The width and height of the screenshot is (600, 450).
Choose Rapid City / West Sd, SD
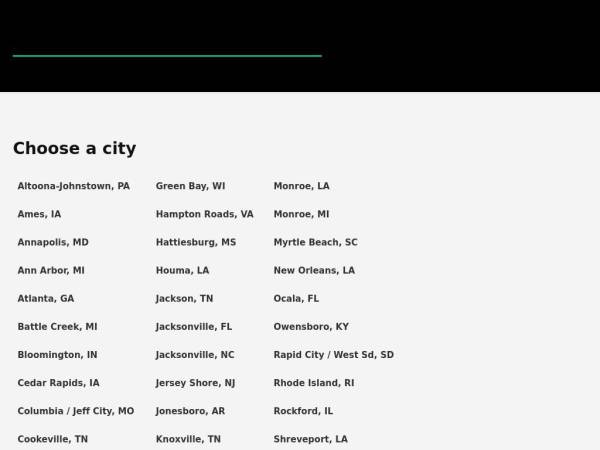pos(334,355)
